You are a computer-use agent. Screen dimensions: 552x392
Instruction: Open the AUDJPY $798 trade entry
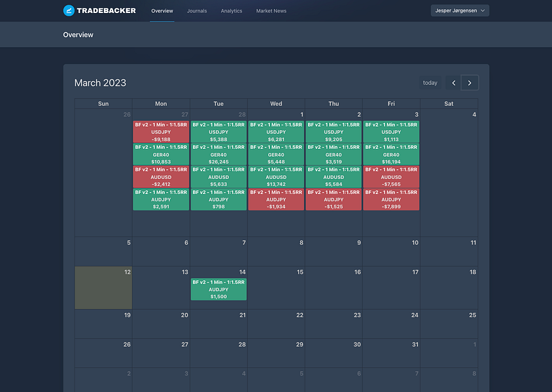[218, 199]
